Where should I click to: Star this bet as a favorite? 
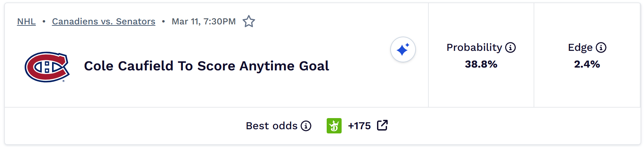[x=249, y=22]
